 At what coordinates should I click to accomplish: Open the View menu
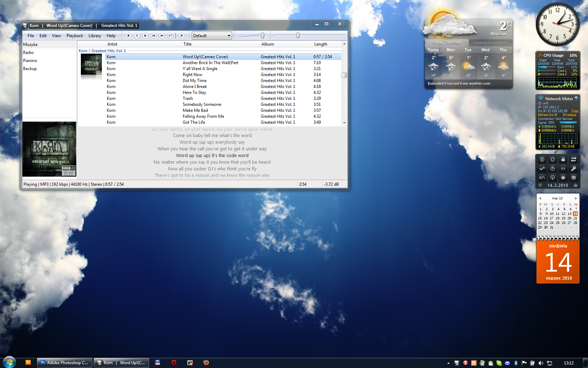click(56, 36)
